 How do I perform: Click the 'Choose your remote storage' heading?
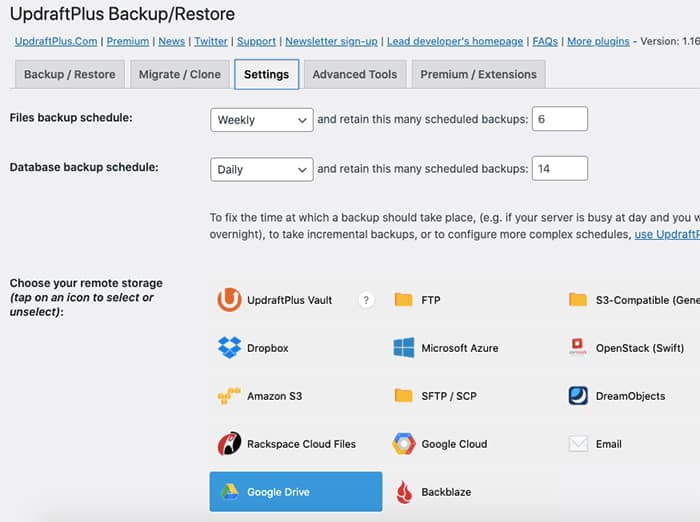pos(86,283)
